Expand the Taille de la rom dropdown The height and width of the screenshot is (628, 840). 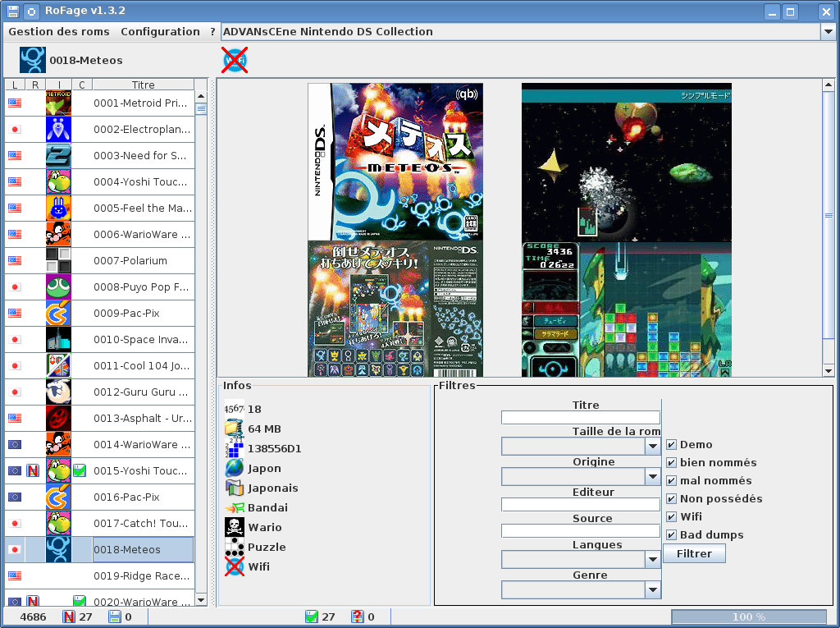[x=652, y=447]
